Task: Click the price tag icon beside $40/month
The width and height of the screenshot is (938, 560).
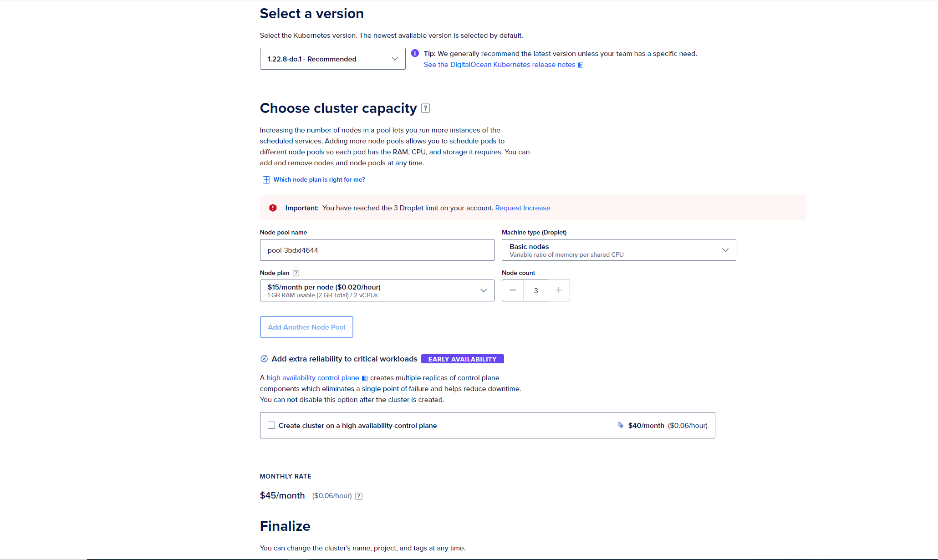Action: (x=620, y=425)
